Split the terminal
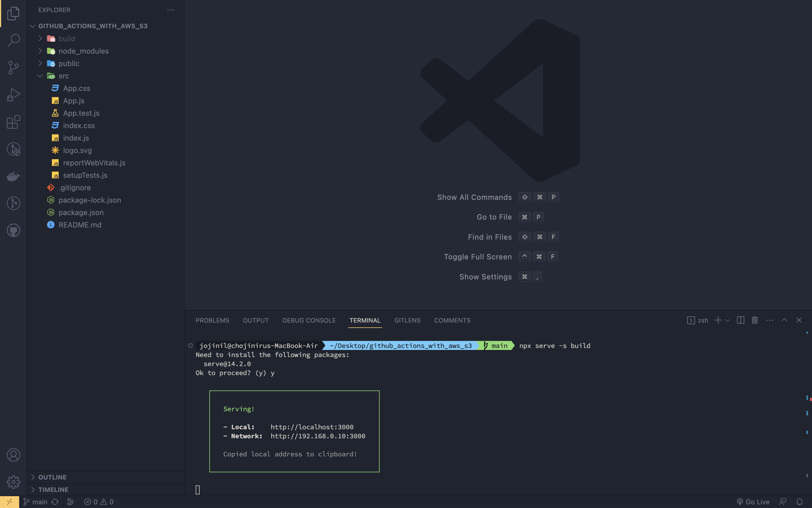The width and height of the screenshot is (812, 508). 741,320
